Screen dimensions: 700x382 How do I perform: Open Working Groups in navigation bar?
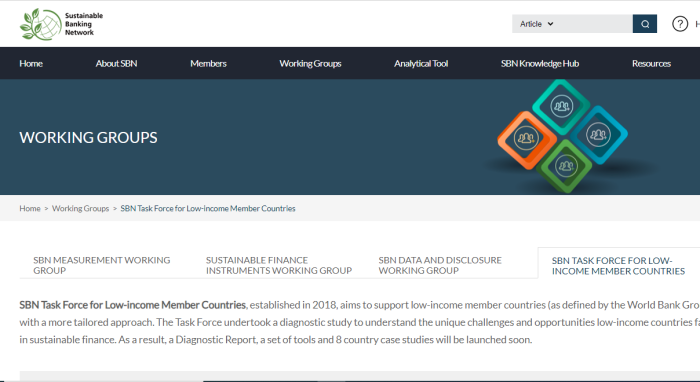[x=310, y=63]
